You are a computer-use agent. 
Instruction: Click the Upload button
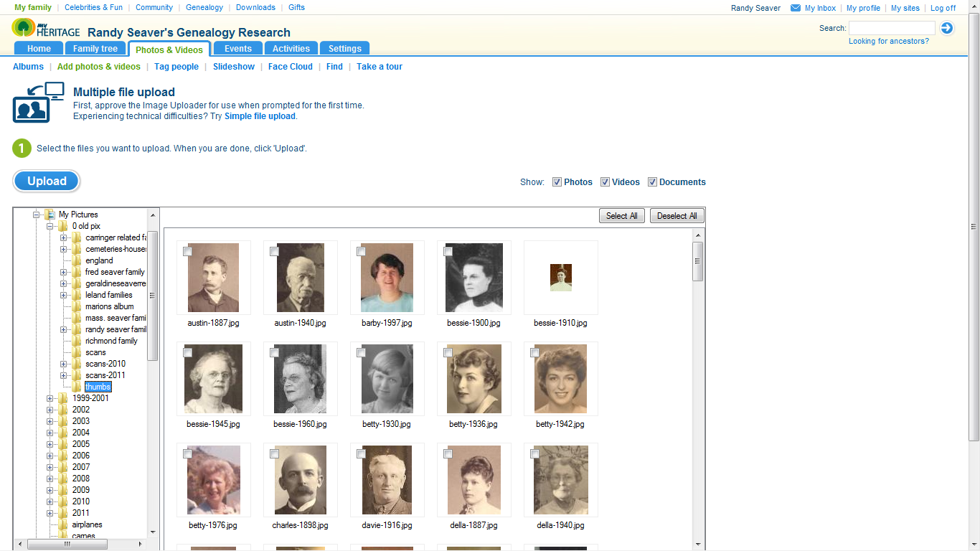(x=47, y=182)
